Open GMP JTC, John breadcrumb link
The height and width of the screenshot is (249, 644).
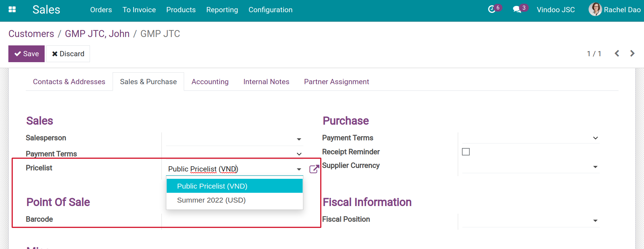pos(97,34)
